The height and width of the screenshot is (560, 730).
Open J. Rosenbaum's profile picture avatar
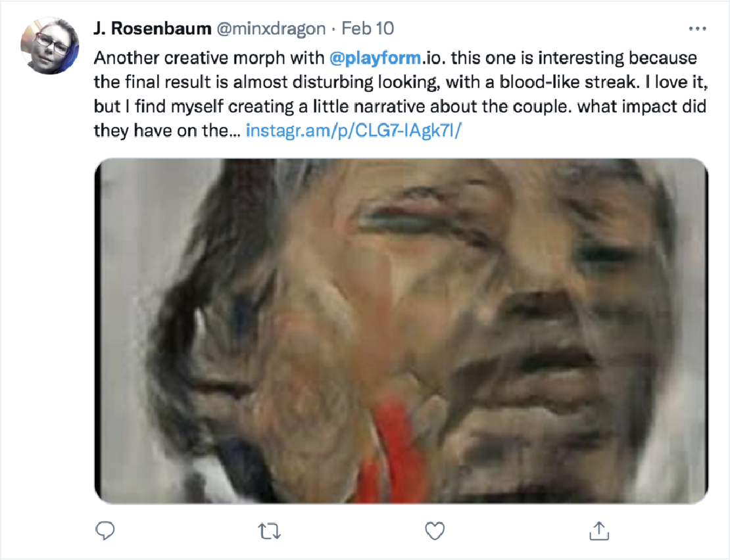(50, 45)
